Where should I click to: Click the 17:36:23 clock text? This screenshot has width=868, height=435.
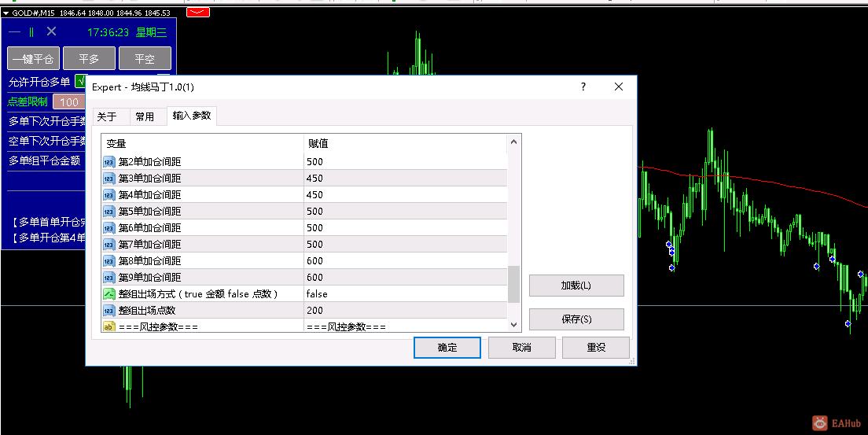(x=108, y=33)
